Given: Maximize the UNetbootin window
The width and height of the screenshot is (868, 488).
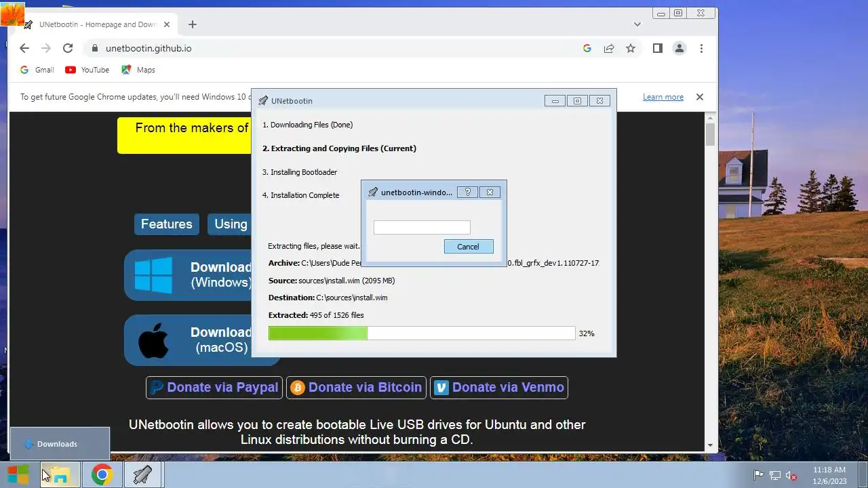Looking at the screenshot, I should pyautogui.click(x=577, y=101).
